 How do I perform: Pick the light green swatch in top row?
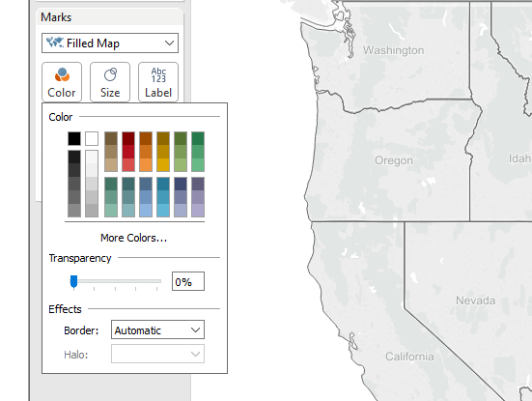tap(198, 165)
